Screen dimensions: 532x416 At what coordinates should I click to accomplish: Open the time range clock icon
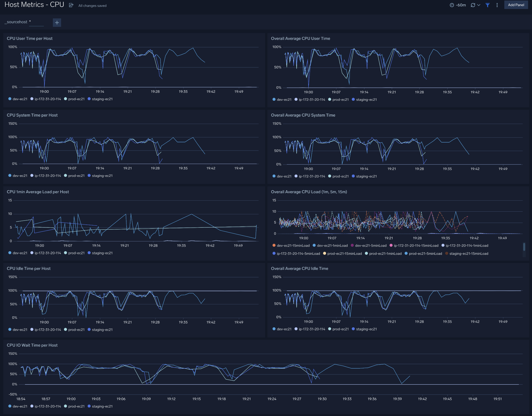coord(452,5)
